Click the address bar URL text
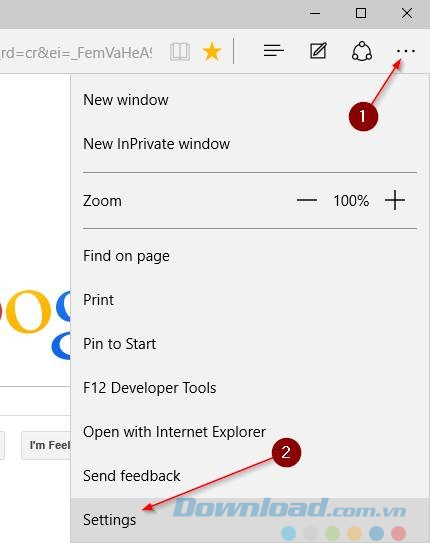Viewport: 430px width, 555px height. click(x=76, y=52)
